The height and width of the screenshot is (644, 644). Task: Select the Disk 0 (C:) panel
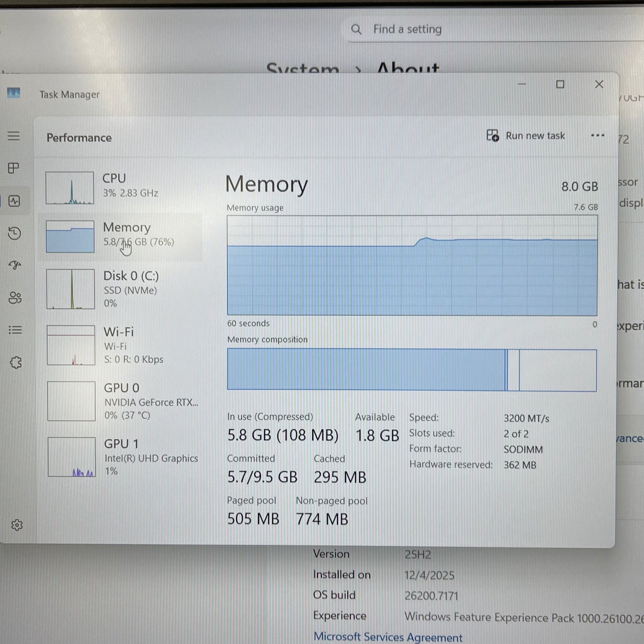120,289
